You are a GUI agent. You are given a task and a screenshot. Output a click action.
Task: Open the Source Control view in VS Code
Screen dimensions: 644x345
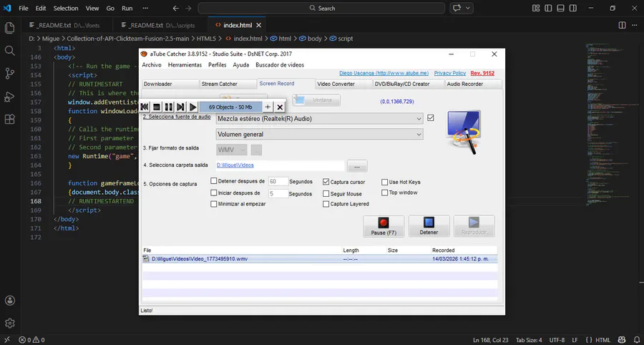9,74
